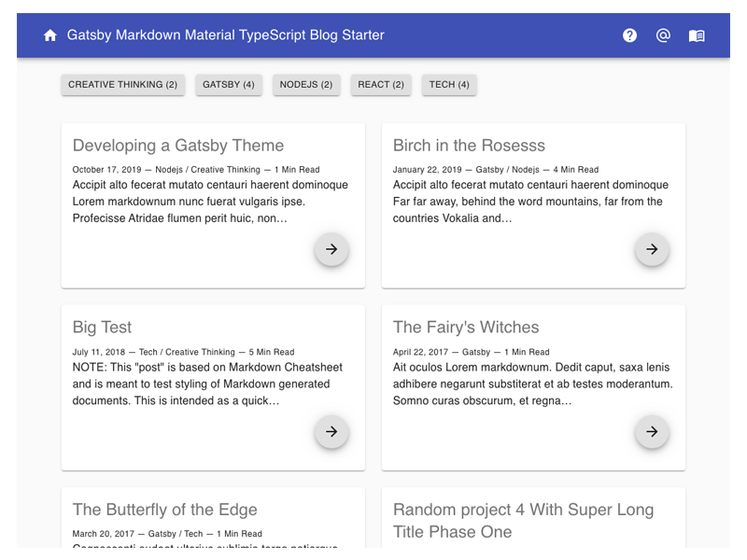Image resolution: width=747 pixels, height=560 pixels.
Task: Click the site title Gatsby Markdown Material TypeScript Blog Starter
Action: coord(225,35)
